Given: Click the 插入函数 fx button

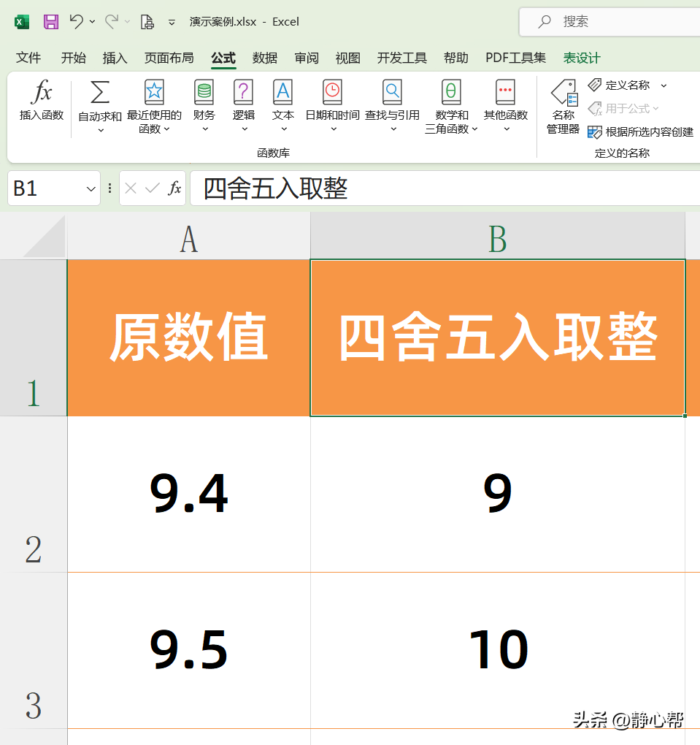Looking at the screenshot, I should click(x=42, y=100).
